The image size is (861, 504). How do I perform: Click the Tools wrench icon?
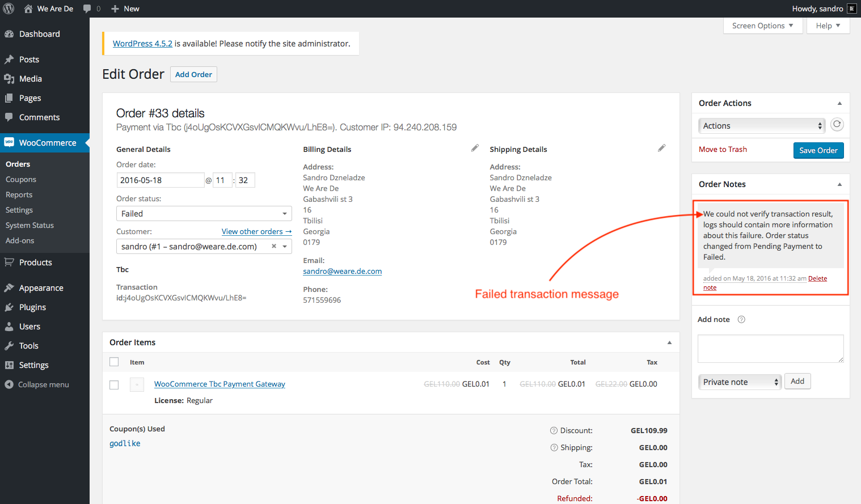(9, 346)
